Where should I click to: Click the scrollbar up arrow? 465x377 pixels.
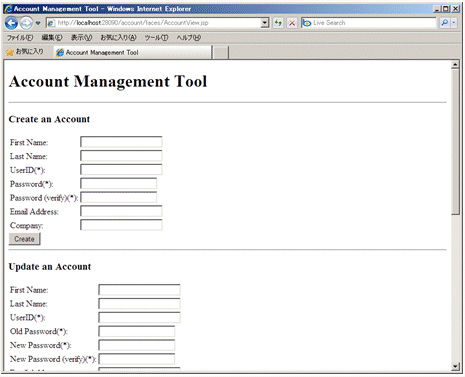[455, 65]
